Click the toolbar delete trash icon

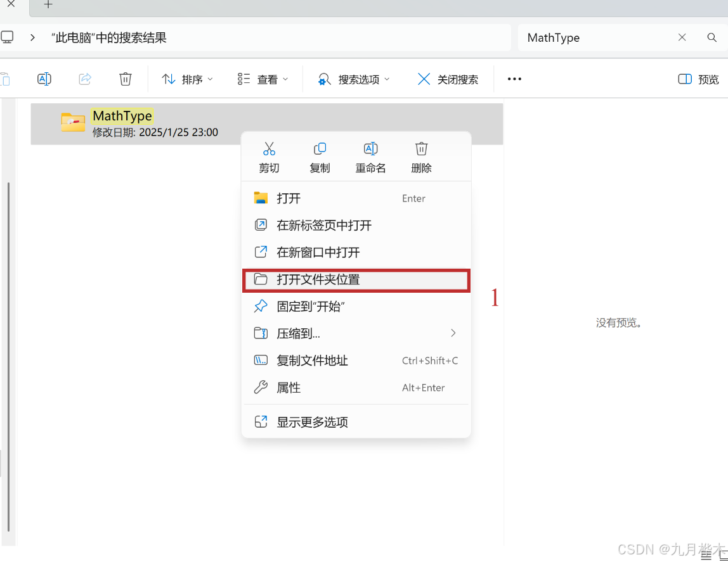pos(126,79)
